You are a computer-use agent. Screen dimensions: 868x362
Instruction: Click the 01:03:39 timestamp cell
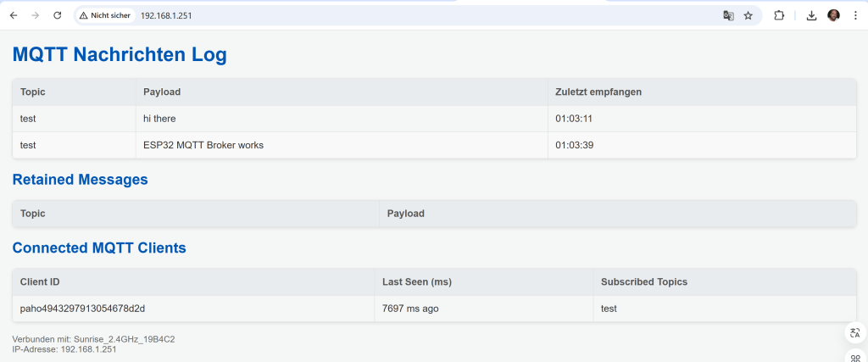pos(573,145)
